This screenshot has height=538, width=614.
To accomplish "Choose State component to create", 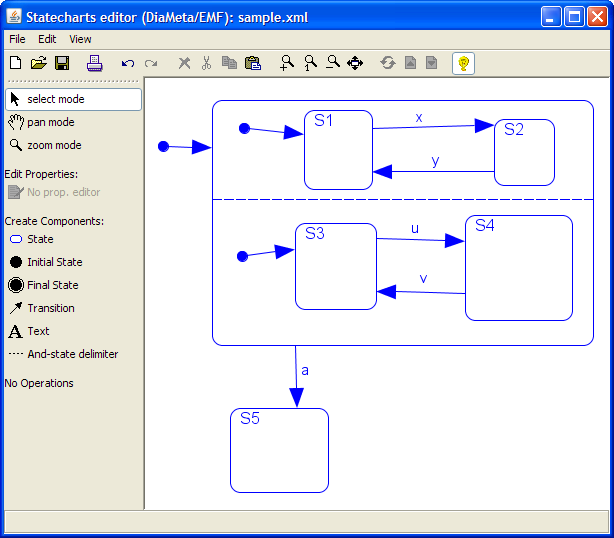I will (x=40, y=239).
